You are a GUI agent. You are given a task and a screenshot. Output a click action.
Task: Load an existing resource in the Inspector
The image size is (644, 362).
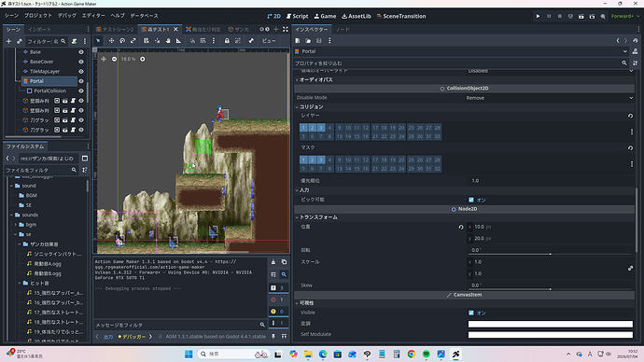308,41
